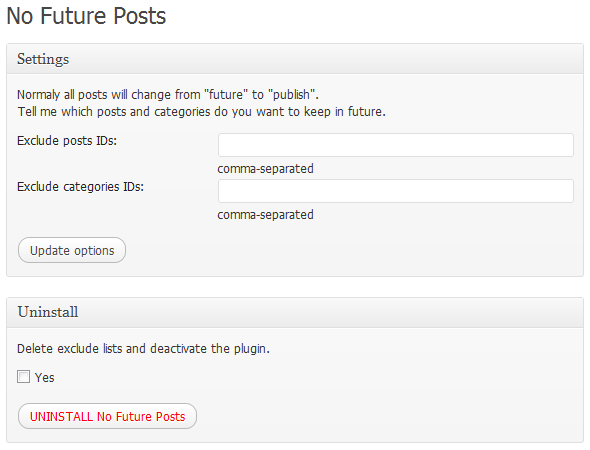Click the Normaly all posts description line

tap(168, 94)
